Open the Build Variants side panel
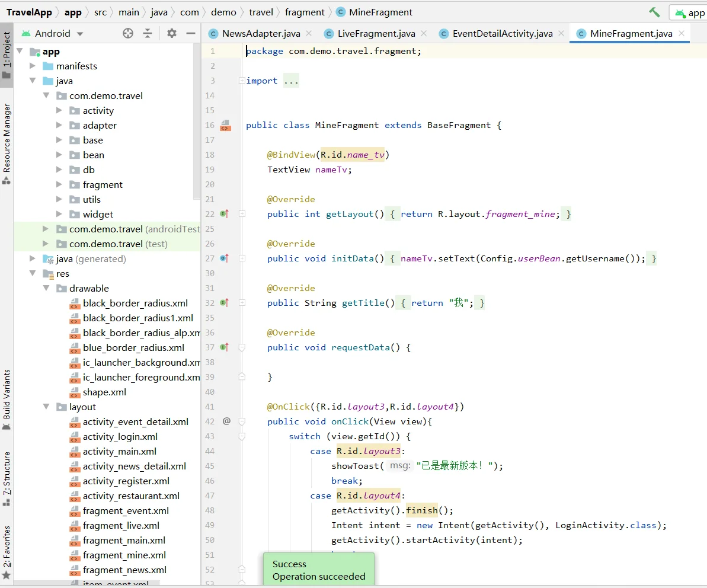This screenshot has width=707, height=588. click(x=7, y=394)
